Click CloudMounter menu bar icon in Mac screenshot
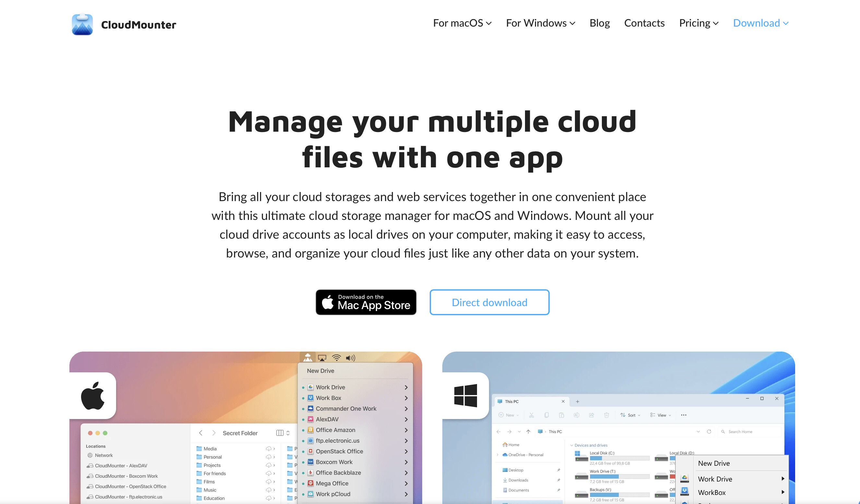Screen dimensions: 860x504 pos(307,358)
